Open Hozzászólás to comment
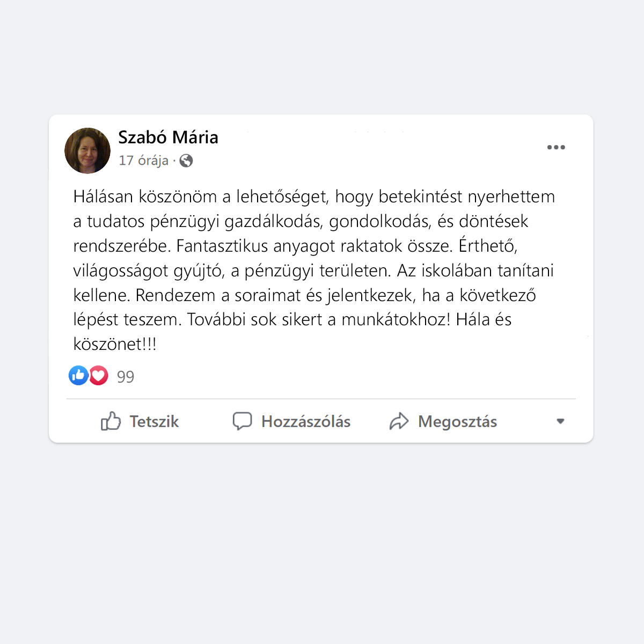This screenshot has width=644, height=644. pyautogui.click(x=306, y=422)
